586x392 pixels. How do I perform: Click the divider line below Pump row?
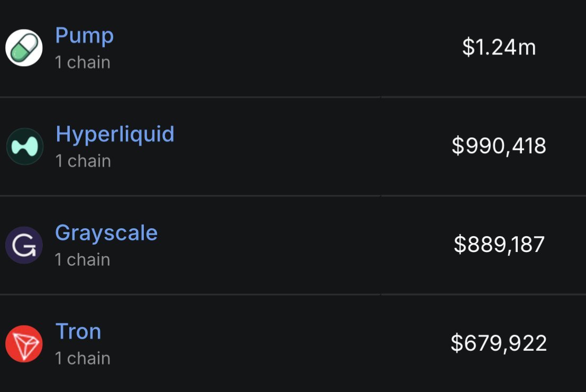[x=293, y=97]
